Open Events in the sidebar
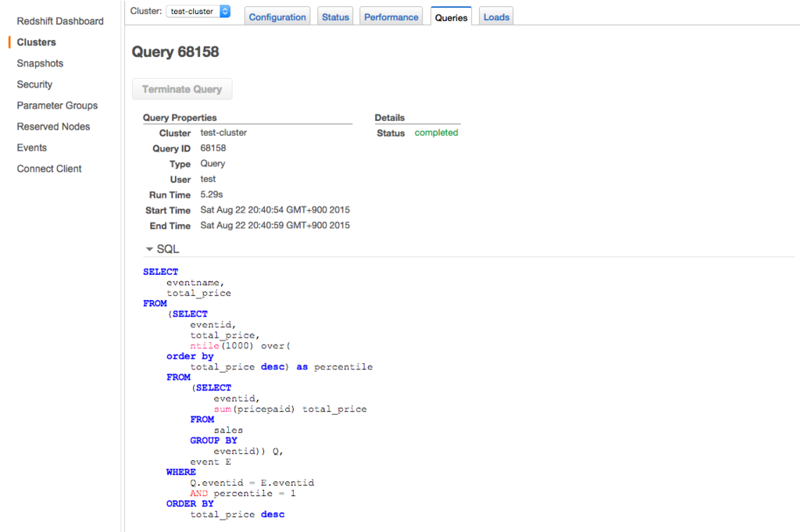800x532 pixels. [31, 148]
